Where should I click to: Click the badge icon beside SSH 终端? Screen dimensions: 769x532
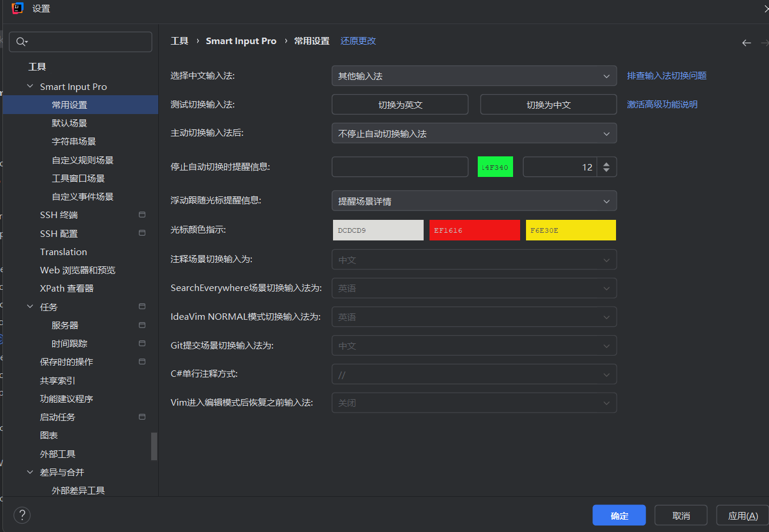(x=141, y=215)
